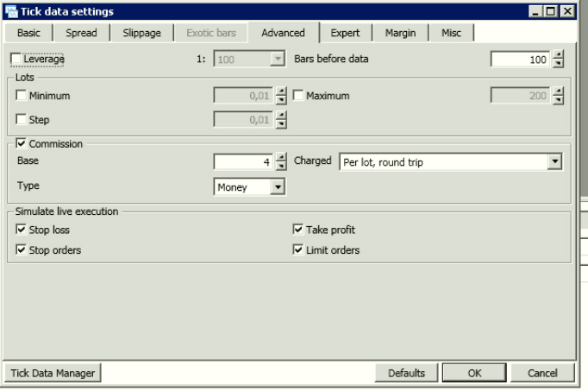Image resolution: width=588 pixels, height=391 pixels.
Task: Decrease the Bars before data value
Action: pyautogui.click(x=558, y=63)
